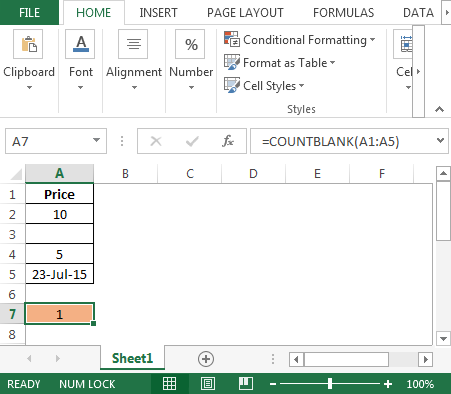Switch to Page Break Preview icon
Screen dimensions: 451x394
point(246,384)
